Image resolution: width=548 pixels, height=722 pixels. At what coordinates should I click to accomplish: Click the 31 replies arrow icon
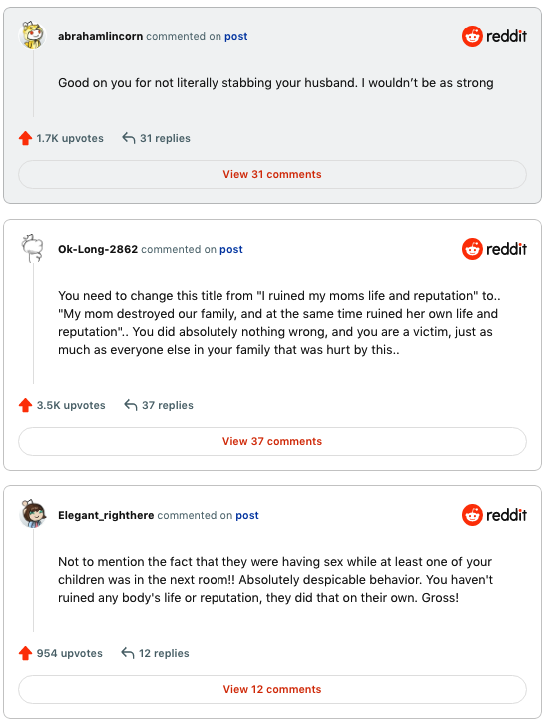point(128,138)
